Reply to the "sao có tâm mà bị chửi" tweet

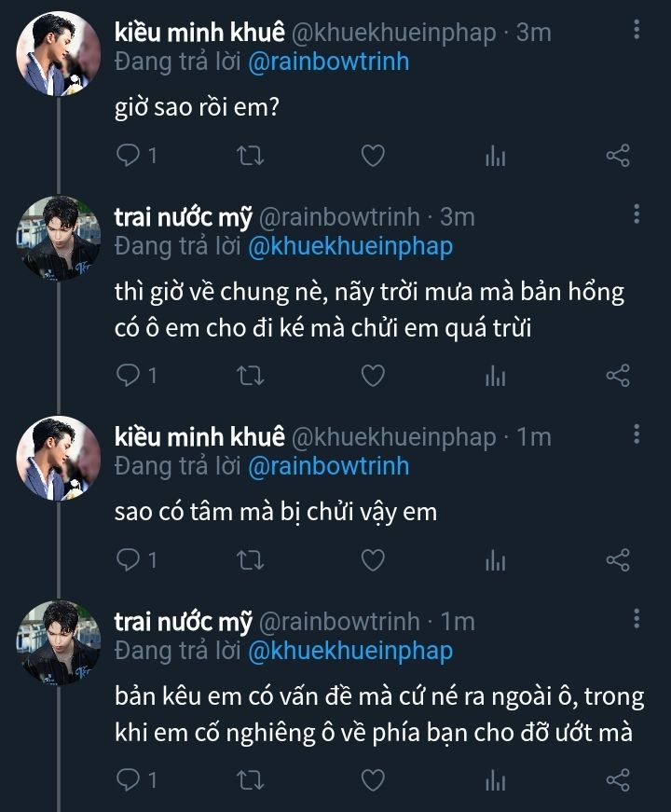pos(128,559)
